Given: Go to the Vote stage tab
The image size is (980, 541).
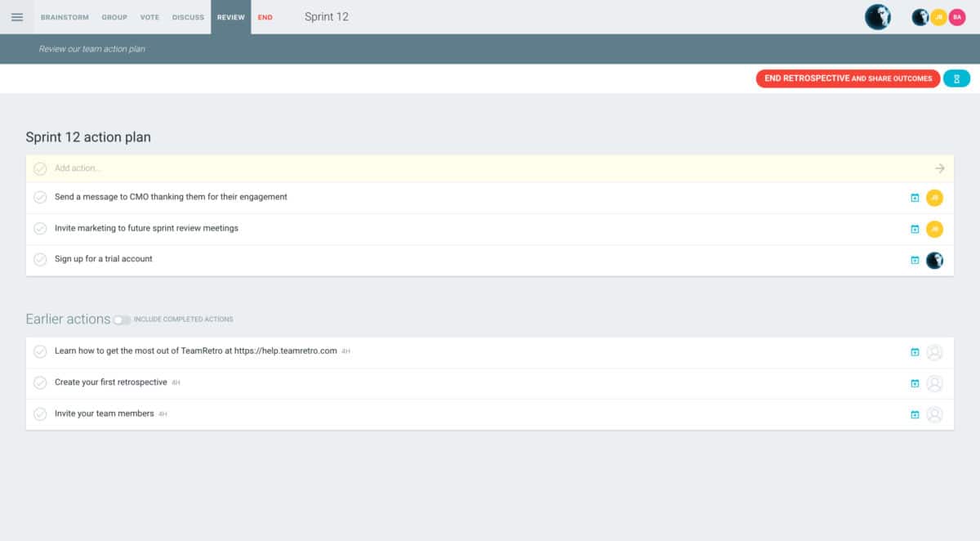Looking at the screenshot, I should [149, 17].
